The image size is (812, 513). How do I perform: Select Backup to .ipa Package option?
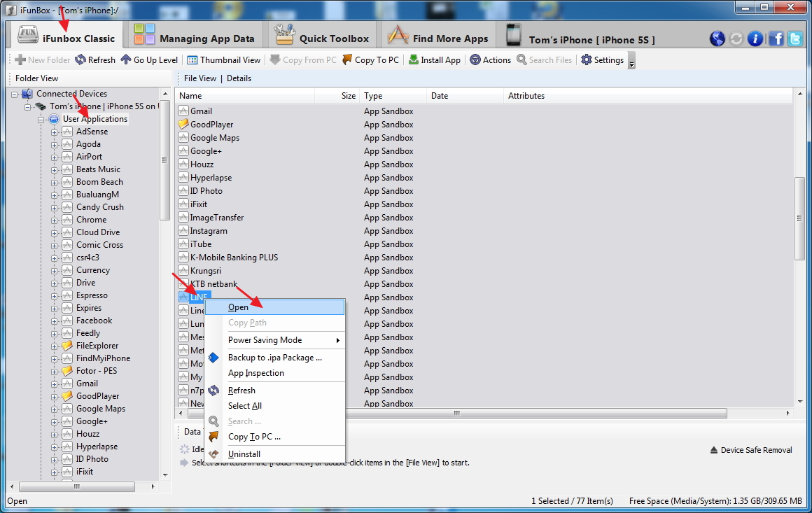274,358
